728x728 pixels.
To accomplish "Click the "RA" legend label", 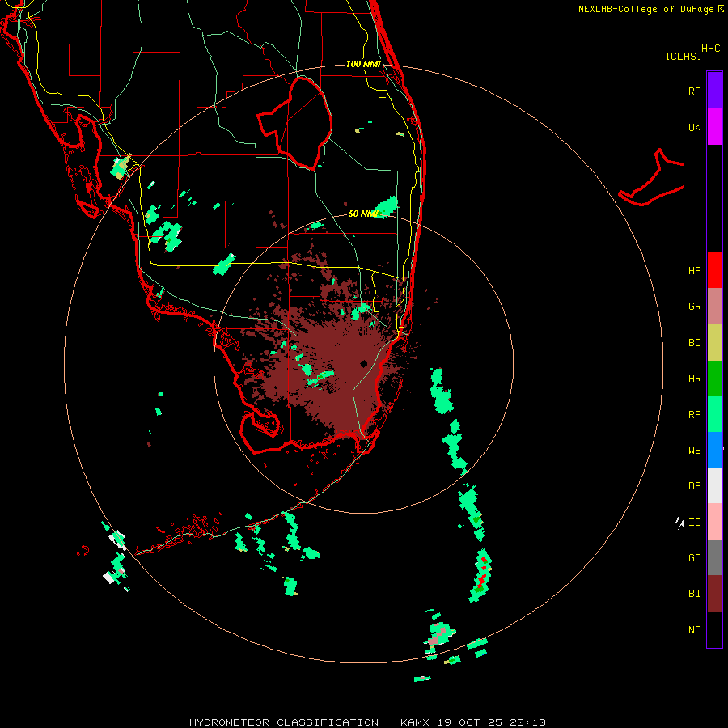I will [694, 415].
